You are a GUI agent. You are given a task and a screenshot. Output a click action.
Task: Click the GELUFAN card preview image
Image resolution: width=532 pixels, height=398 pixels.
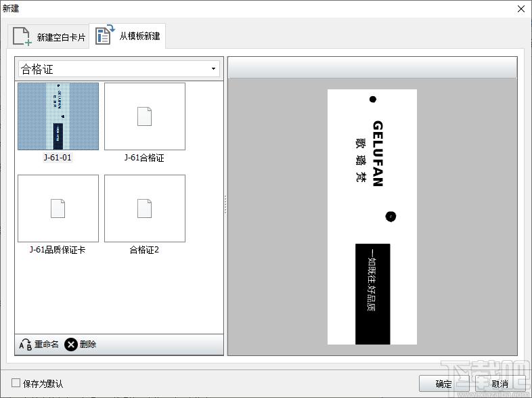coord(372,217)
